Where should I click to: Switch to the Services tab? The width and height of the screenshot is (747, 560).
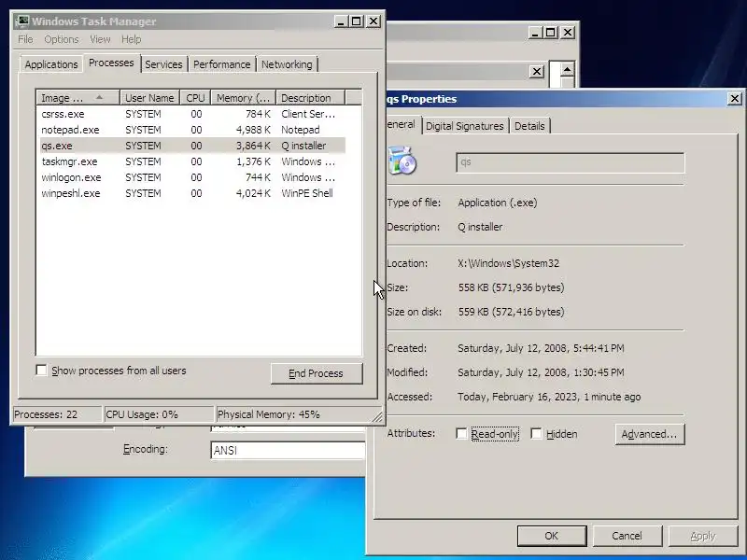[163, 64]
